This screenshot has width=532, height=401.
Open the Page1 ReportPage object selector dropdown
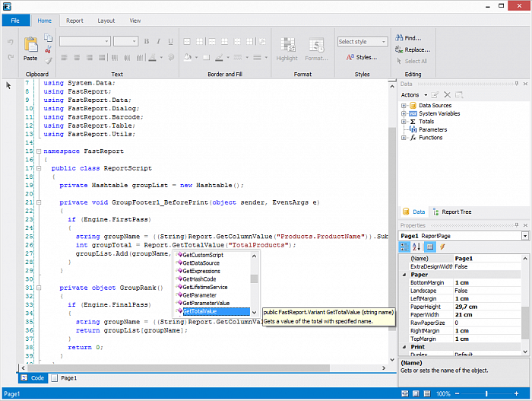coord(525,237)
